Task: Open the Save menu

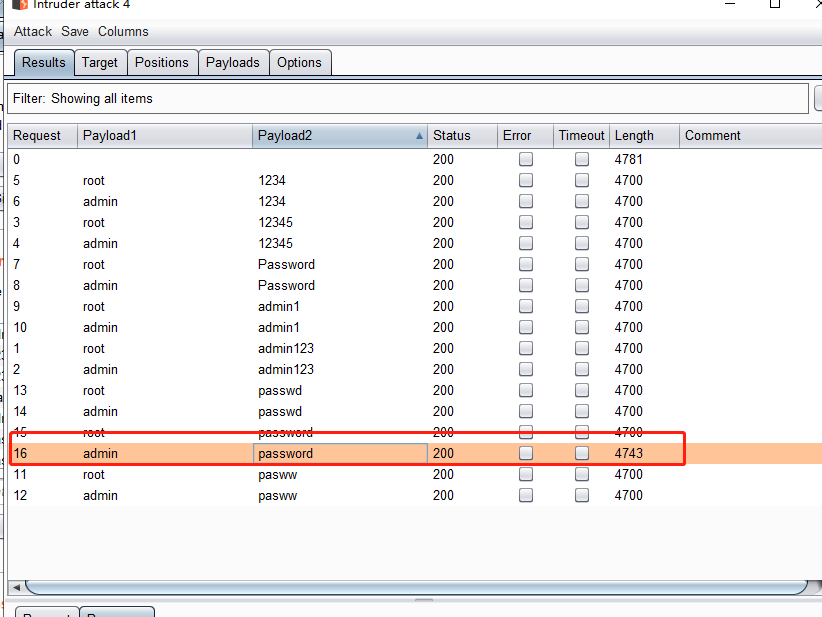Action: click(x=75, y=31)
